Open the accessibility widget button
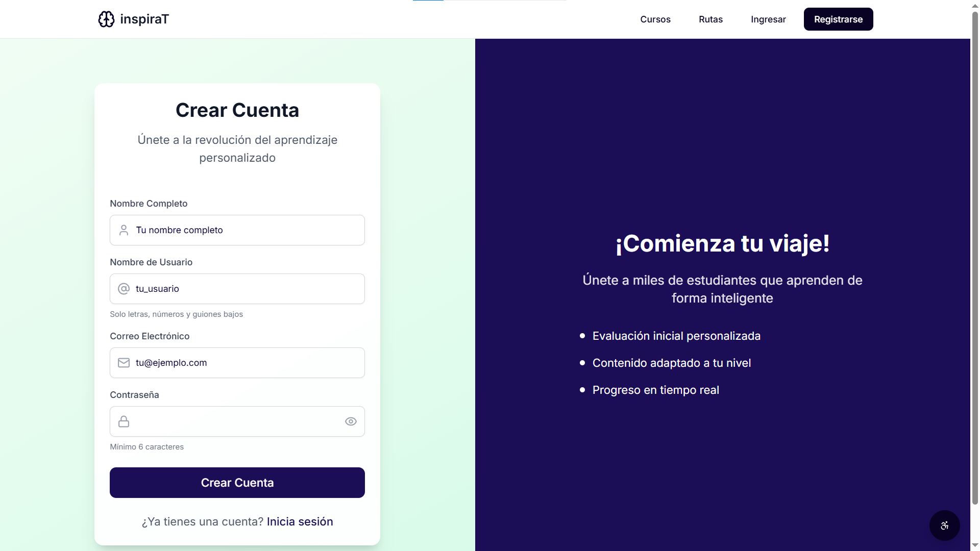The height and width of the screenshot is (551, 980). pos(944,525)
